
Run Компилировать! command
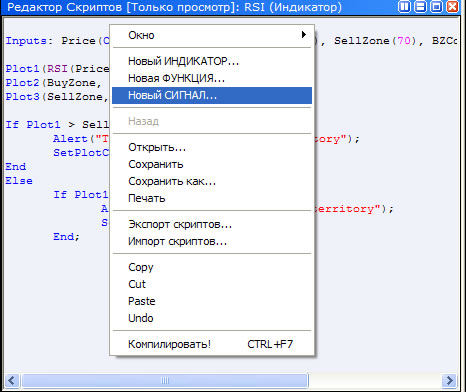[212, 344]
